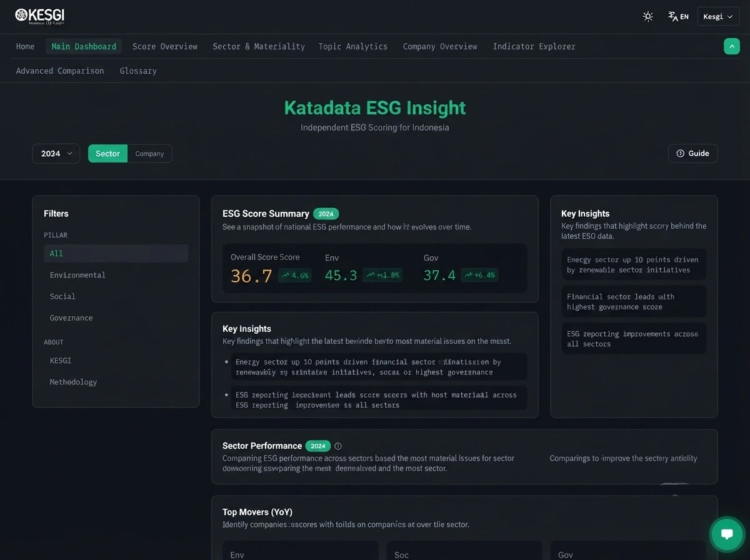
Task: Select the Main Dashboard tab
Action: (84, 46)
